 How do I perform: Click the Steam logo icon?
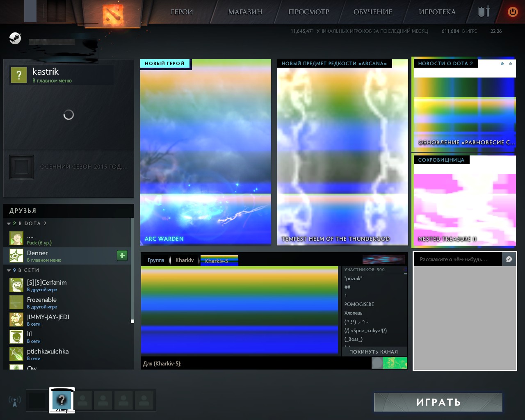[15, 38]
